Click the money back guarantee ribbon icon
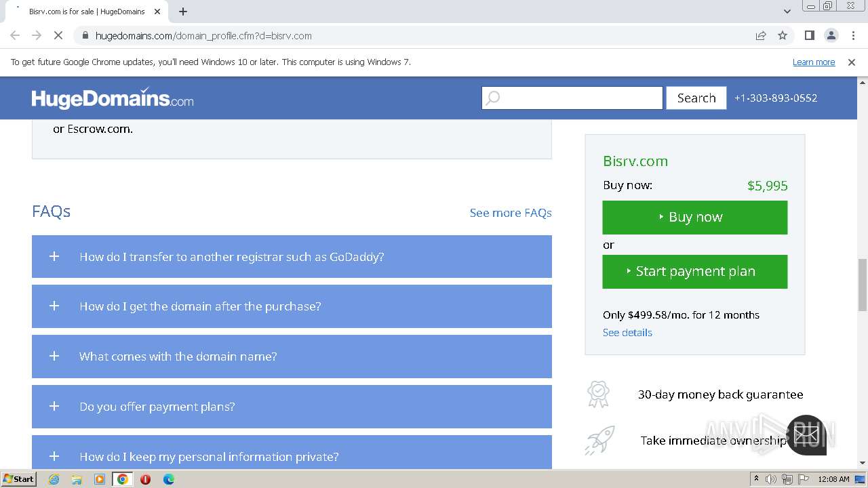This screenshot has height=488, width=868. click(599, 394)
